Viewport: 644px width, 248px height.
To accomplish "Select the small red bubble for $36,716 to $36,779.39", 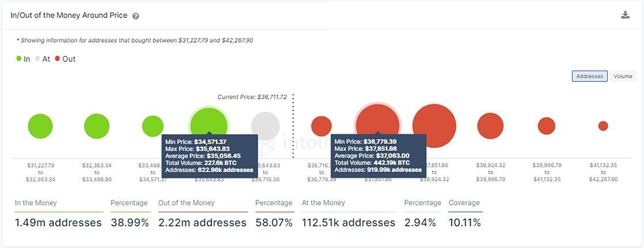I will click(x=321, y=126).
